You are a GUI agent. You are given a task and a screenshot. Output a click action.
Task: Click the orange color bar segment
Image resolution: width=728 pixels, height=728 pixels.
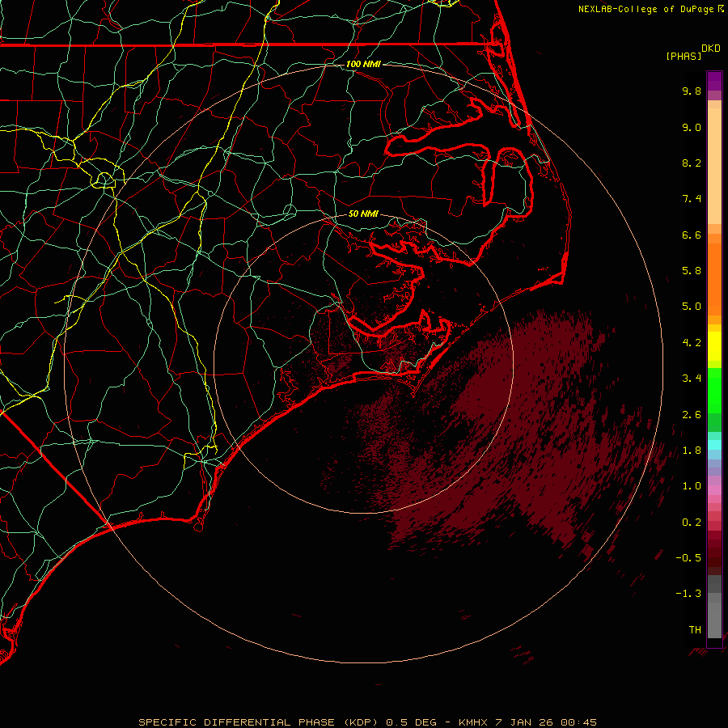click(714, 279)
